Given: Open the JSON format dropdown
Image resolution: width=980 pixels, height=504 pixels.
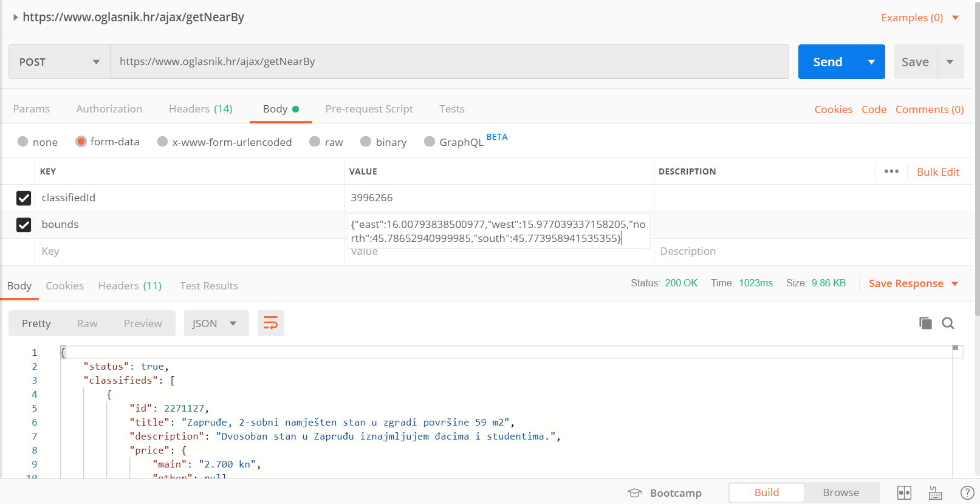Looking at the screenshot, I should [x=216, y=323].
